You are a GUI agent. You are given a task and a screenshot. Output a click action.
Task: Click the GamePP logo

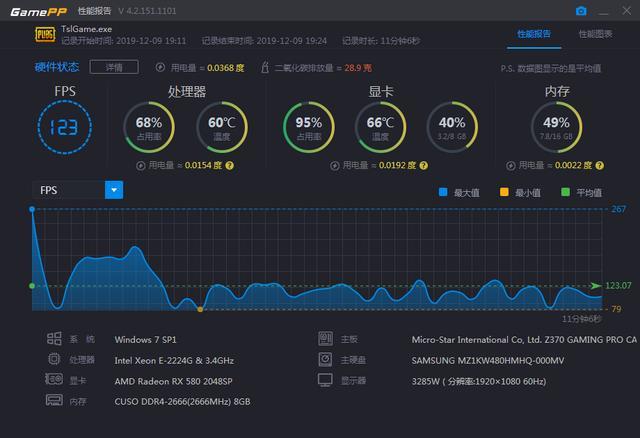(38, 11)
